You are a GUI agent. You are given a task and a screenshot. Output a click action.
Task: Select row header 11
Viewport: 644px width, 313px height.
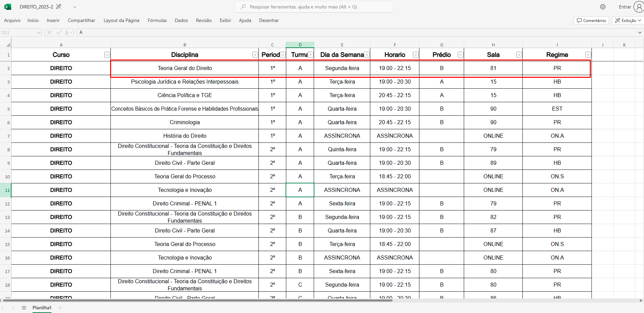tap(6, 190)
